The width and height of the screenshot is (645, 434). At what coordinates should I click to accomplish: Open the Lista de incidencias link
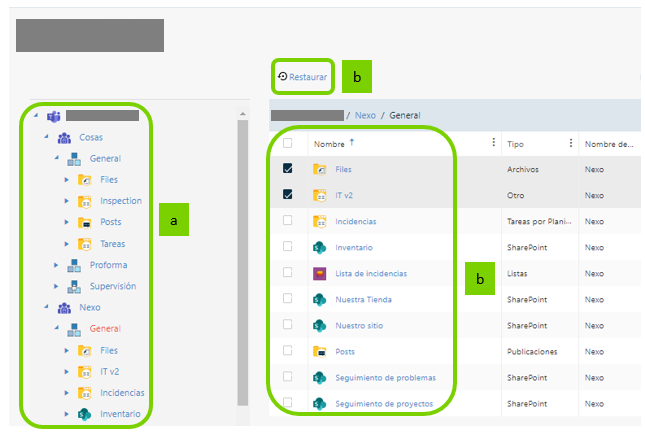pyautogui.click(x=371, y=274)
